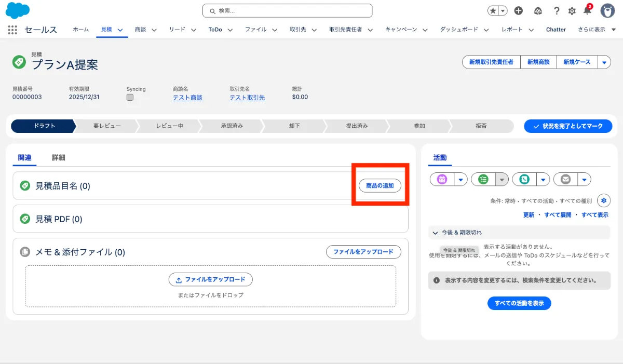Open メモ & 添付ファイル (0) list
623x364 pixels.
tap(80, 252)
